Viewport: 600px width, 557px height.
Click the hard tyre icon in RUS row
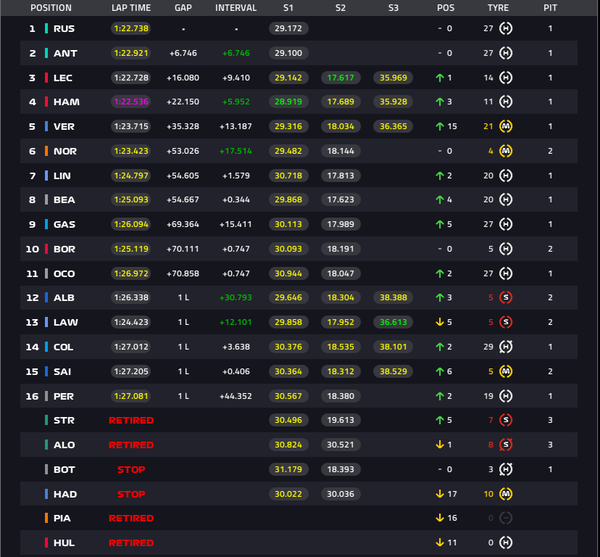tap(505, 28)
